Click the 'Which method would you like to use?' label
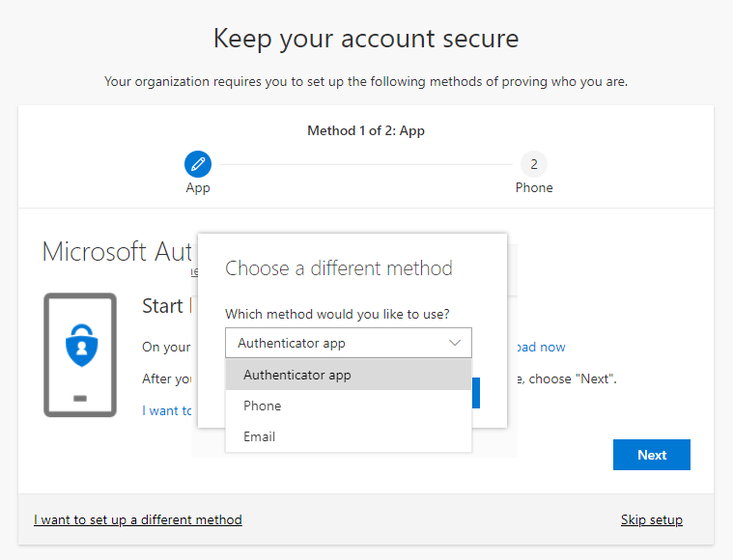733x560 pixels. click(337, 314)
